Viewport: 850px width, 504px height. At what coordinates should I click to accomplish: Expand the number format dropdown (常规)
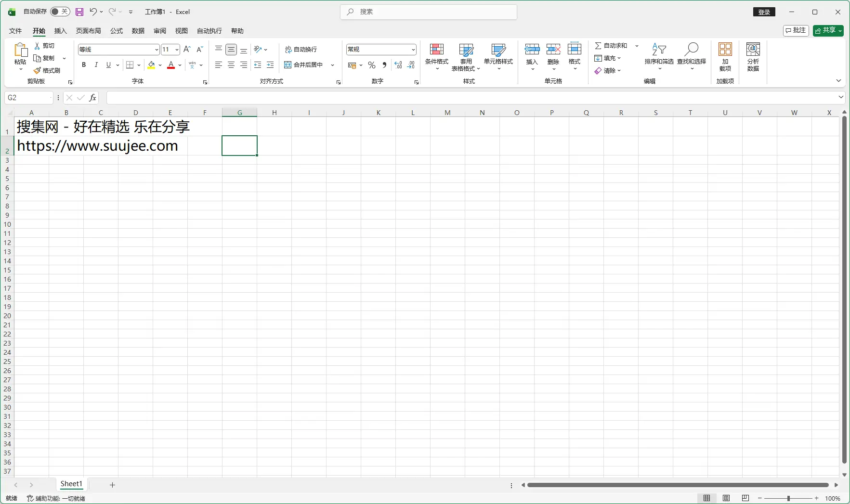coord(413,50)
